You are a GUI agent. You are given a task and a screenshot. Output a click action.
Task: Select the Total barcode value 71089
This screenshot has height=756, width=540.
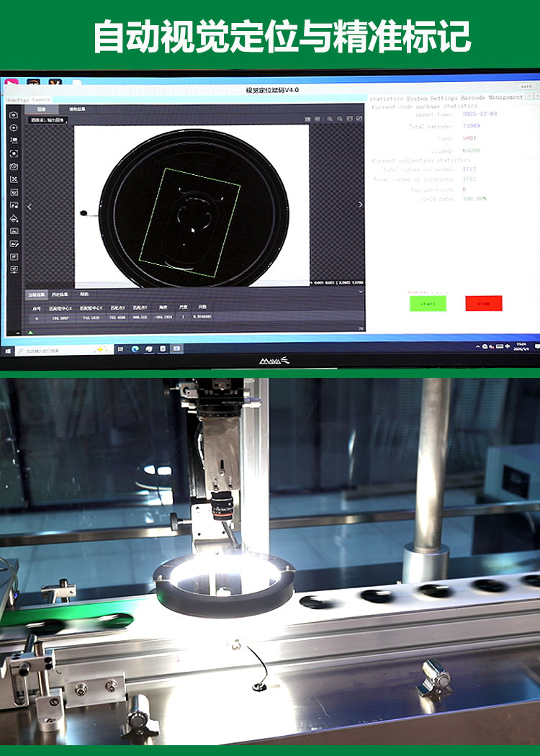(x=471, y=126)
